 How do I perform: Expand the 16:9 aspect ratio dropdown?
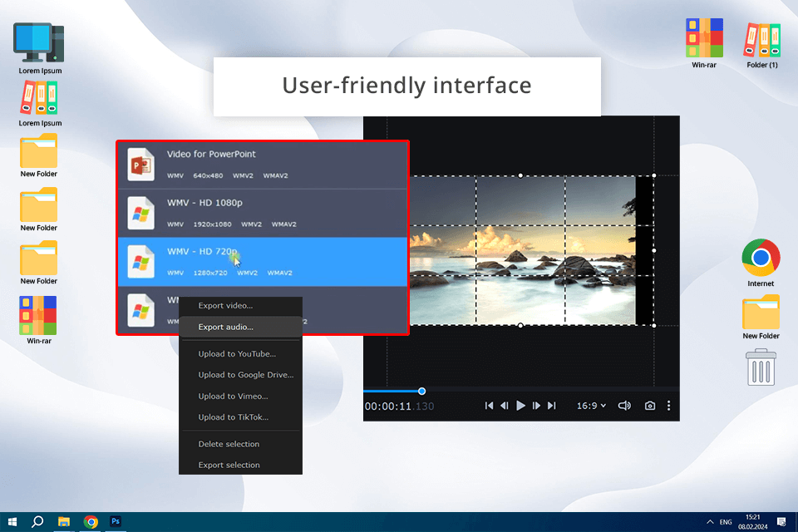point(592,406)
